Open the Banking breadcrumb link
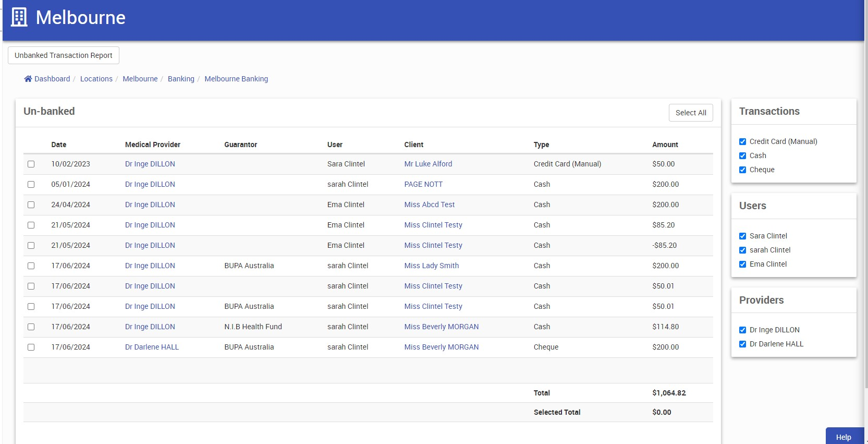Image resolution: width=868 pixels, height=444 pixels. (181, 79)
